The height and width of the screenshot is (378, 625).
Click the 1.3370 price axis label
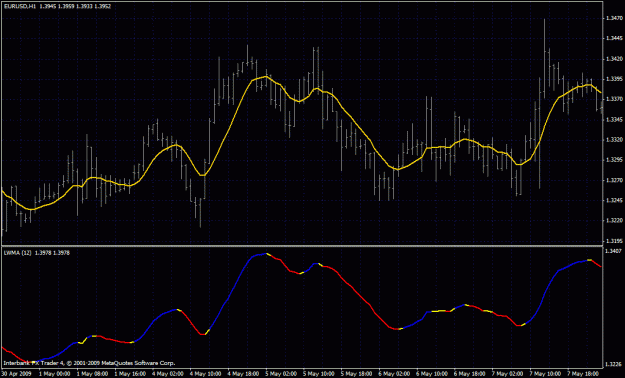pos(614,99)
